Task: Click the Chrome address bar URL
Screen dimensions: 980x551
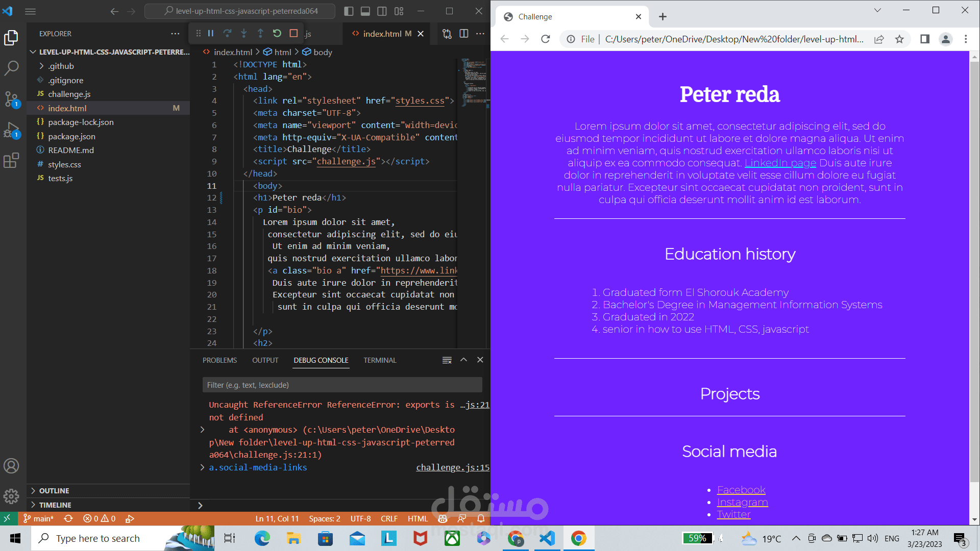Action: [x=734, y=39]
